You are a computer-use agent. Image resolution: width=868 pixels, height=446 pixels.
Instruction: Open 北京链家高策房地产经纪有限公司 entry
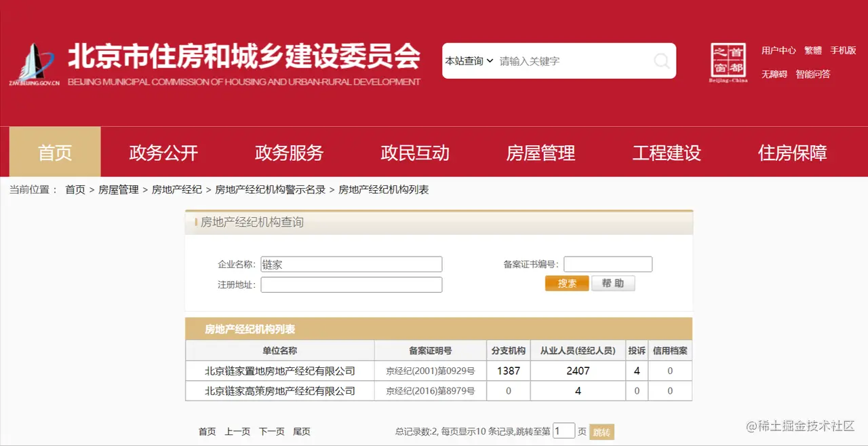click(x=280, y=391)
